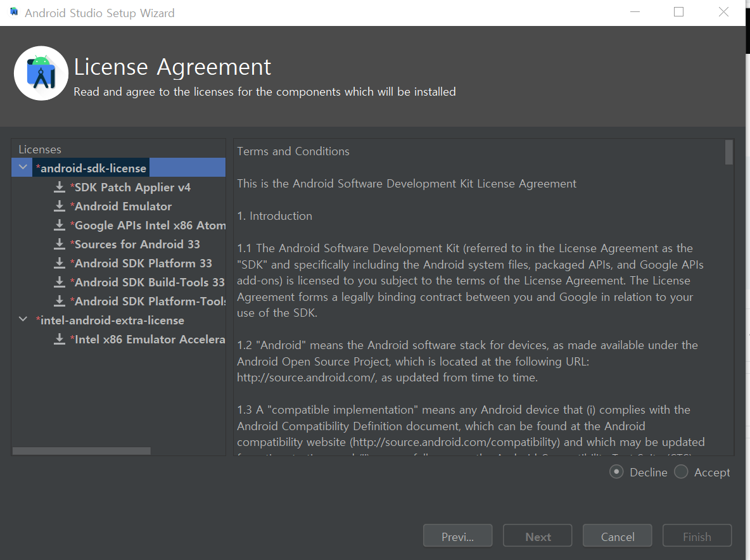Screen dimensions: 750x560
Task: Collapse the intel-android-extra-license tree node
Action: point(22,319)
